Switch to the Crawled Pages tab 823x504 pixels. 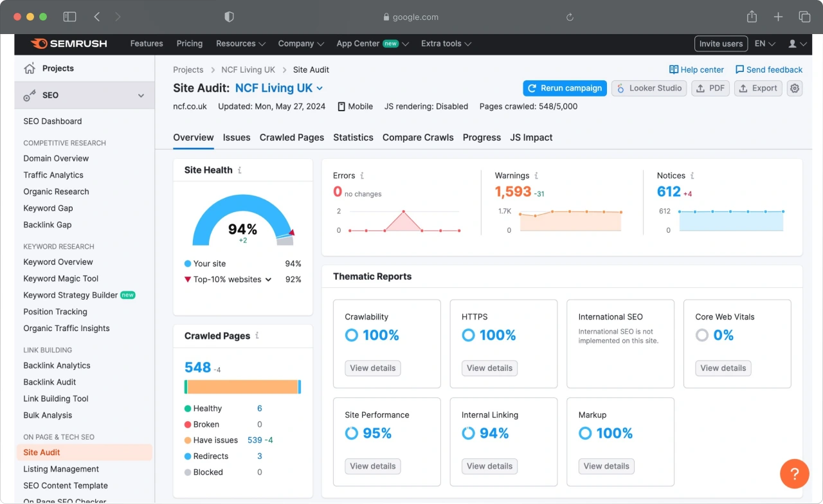coord(292,138)
